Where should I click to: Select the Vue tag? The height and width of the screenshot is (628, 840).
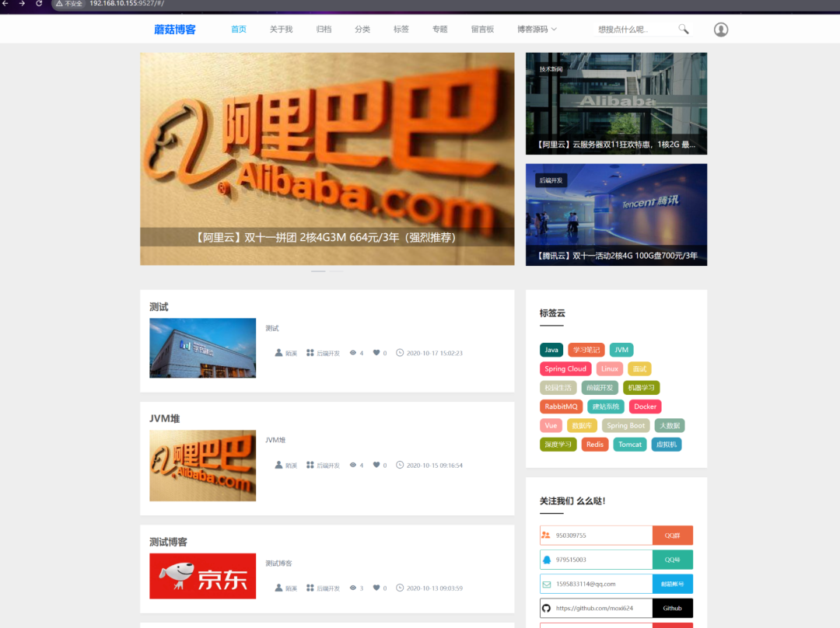(551, 426)
